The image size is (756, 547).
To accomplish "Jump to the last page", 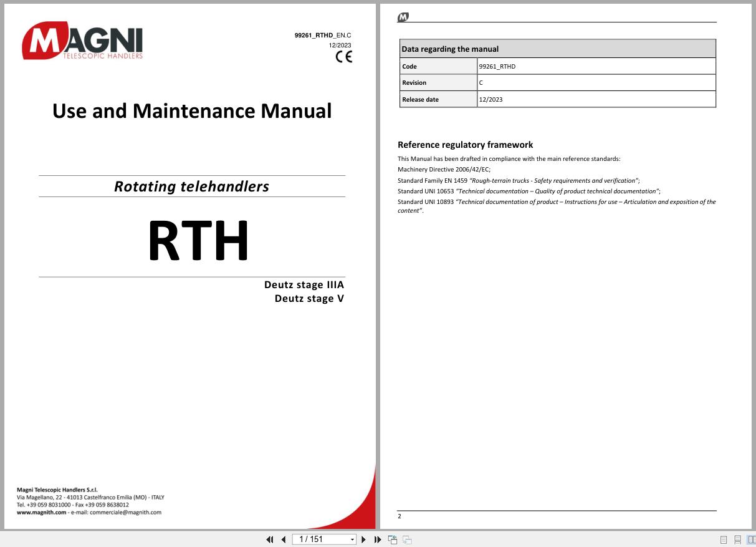I will 378,540.
